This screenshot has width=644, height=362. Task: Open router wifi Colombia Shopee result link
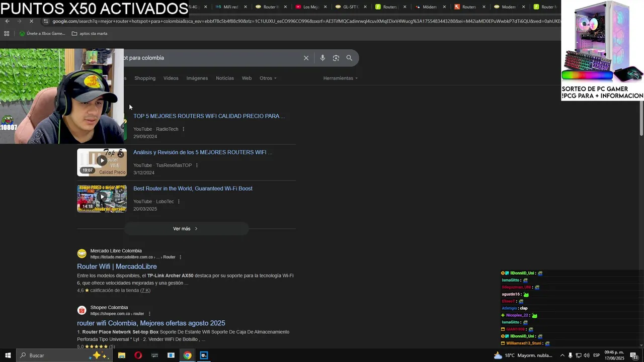pos(151,323)
